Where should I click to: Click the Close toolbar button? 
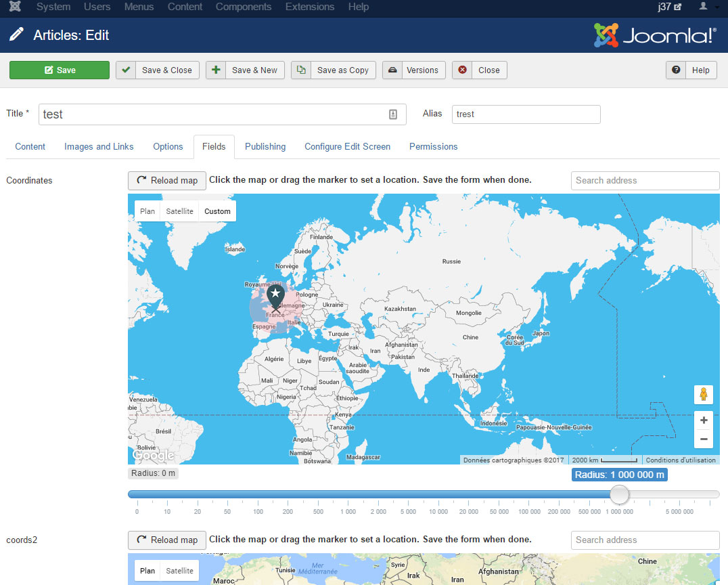(x=480, y=70)
